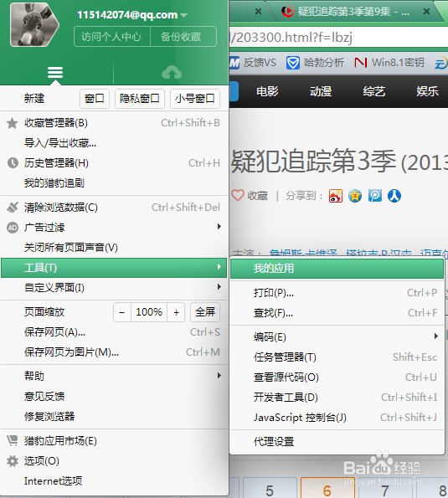Screen dimensions: 448x498
Task: Open 反馈VS bookmark
Action: coord(253,63)
